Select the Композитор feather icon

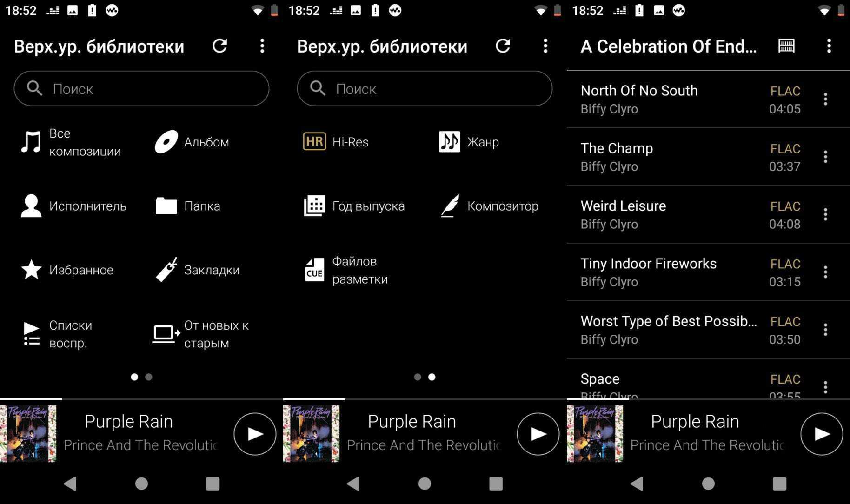click(450, 206)
